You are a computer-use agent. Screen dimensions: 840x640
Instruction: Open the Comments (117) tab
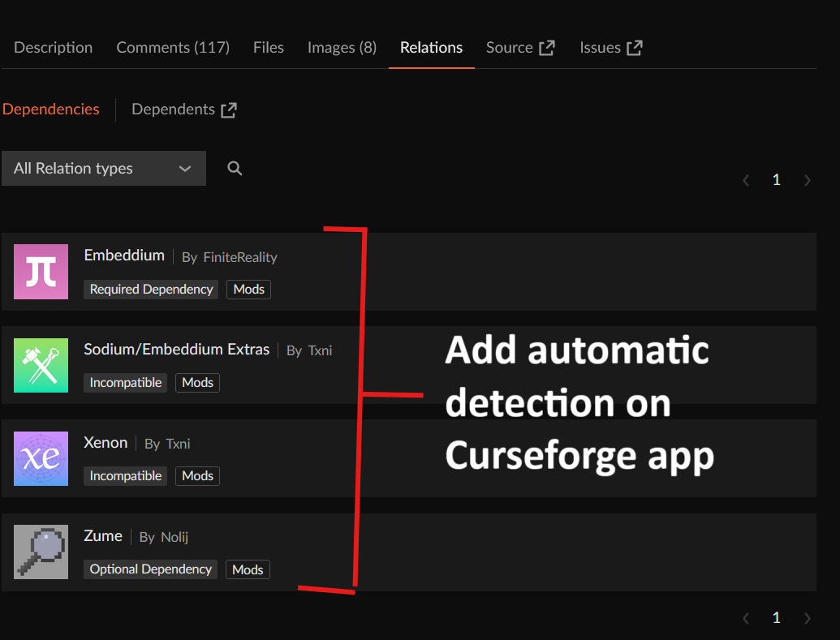(173, 48)
